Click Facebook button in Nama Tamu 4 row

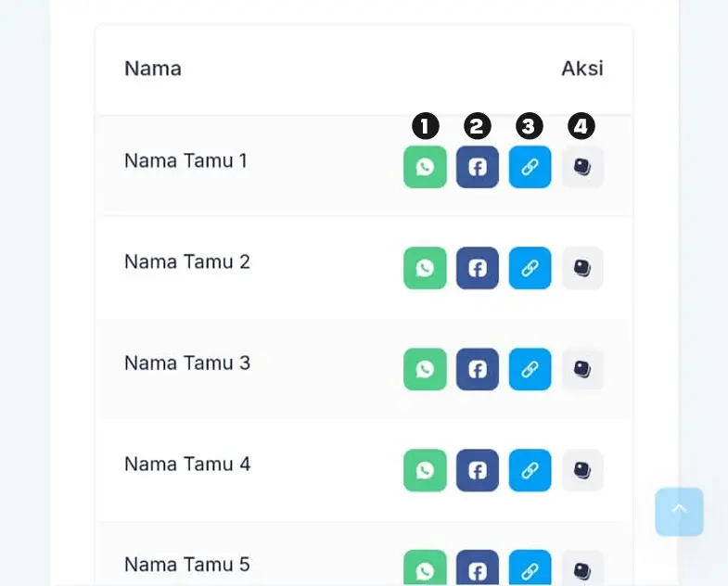pos(477,470)
